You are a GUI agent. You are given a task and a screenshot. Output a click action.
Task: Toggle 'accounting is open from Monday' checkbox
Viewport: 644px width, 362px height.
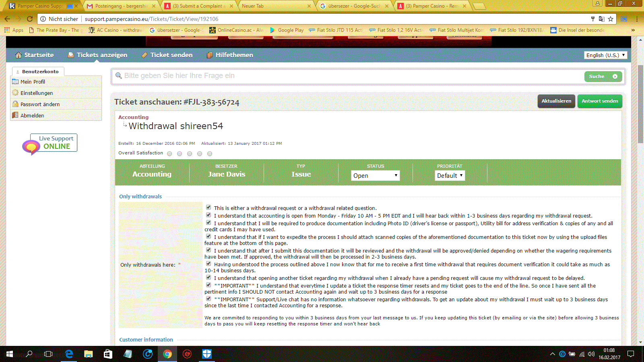click(208, 215)
